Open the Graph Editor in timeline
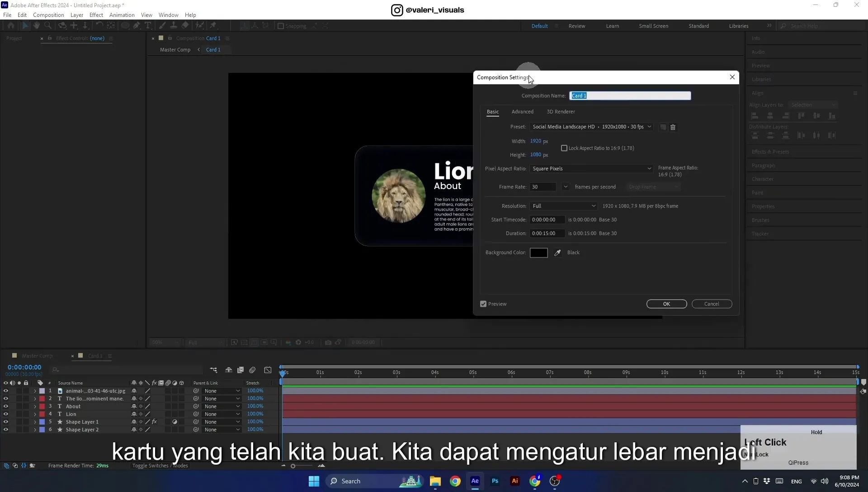 pos(268,370)
